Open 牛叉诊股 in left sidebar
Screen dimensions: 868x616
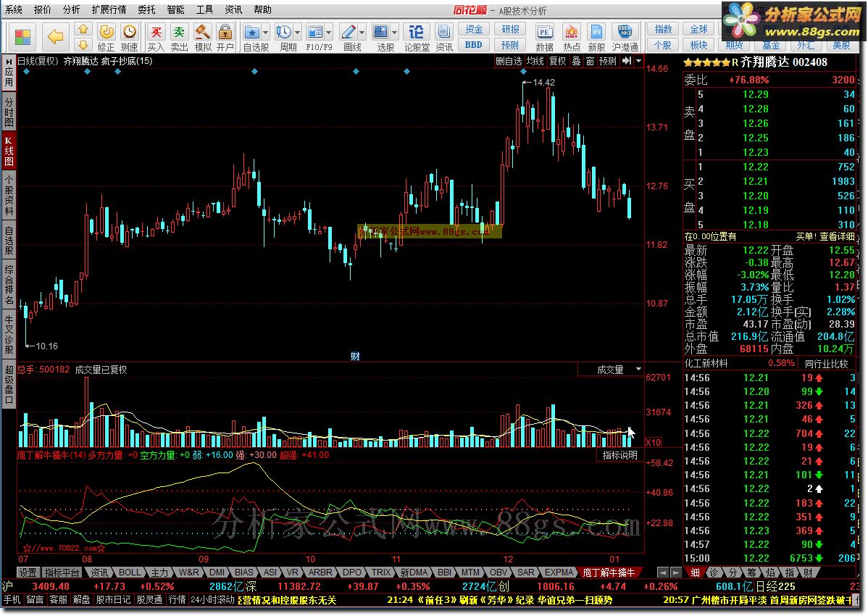point(8,334)
